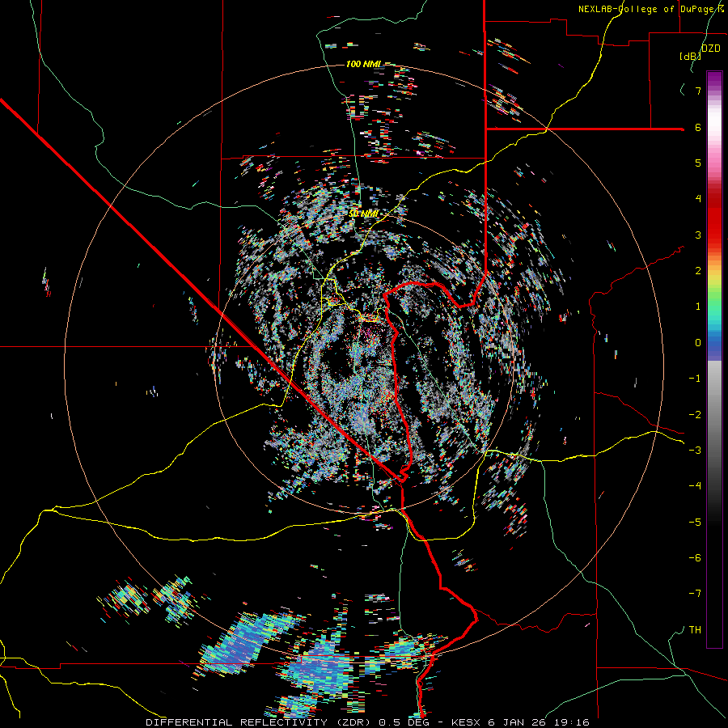Click the TH label on color scale
This screenshot has height=728, width=728.
click(x=695, y=630)
